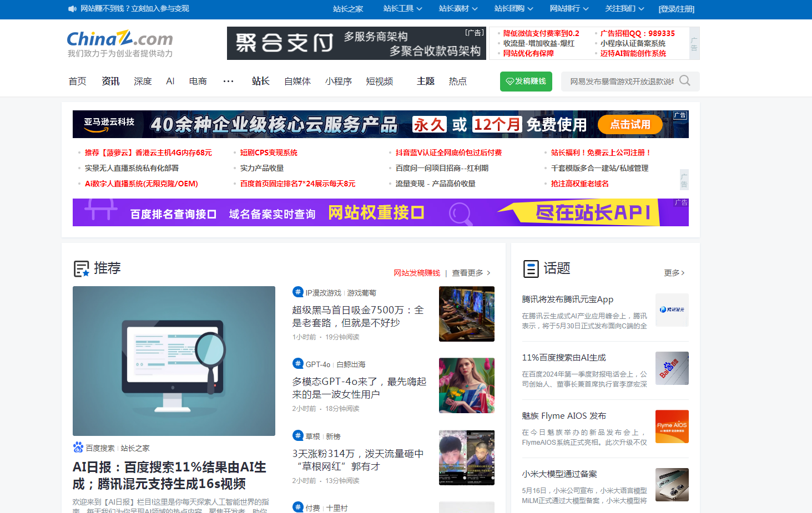Click the 郭有才 article thumbnail
Viewport: 812px width, 513px height.
pos(467,458)
